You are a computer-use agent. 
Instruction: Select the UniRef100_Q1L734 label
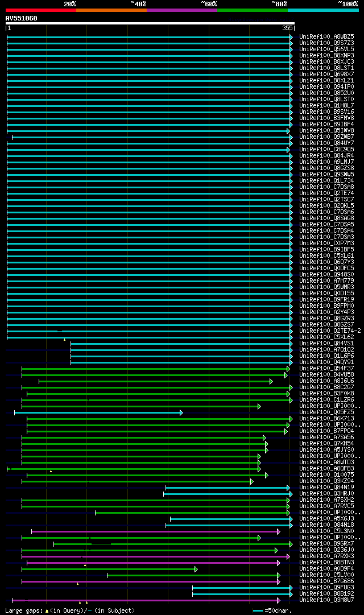[x=326, y=181]
